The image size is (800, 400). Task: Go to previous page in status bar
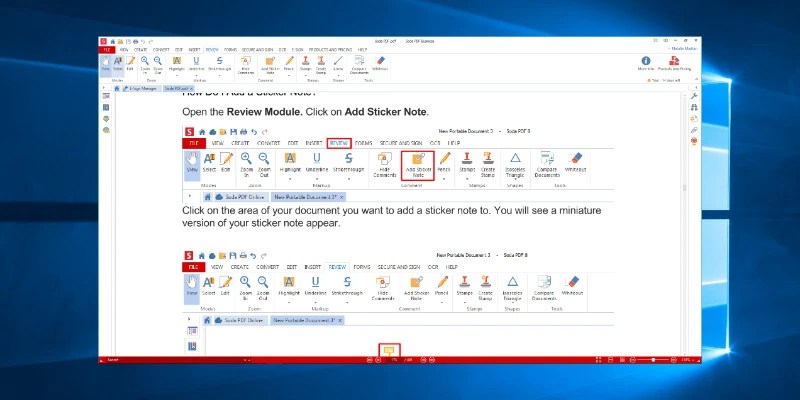(x=378, y=360)
